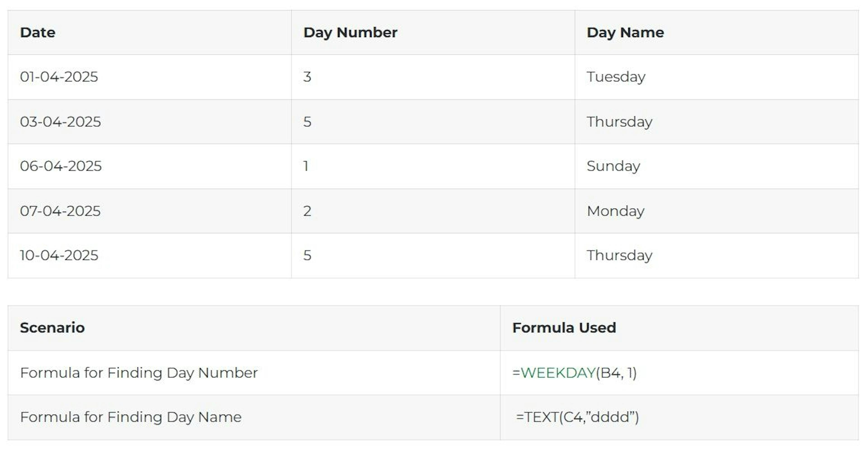Open the green WEEKDAY function link
Screen dimensions: 868x454
point(558,373)
